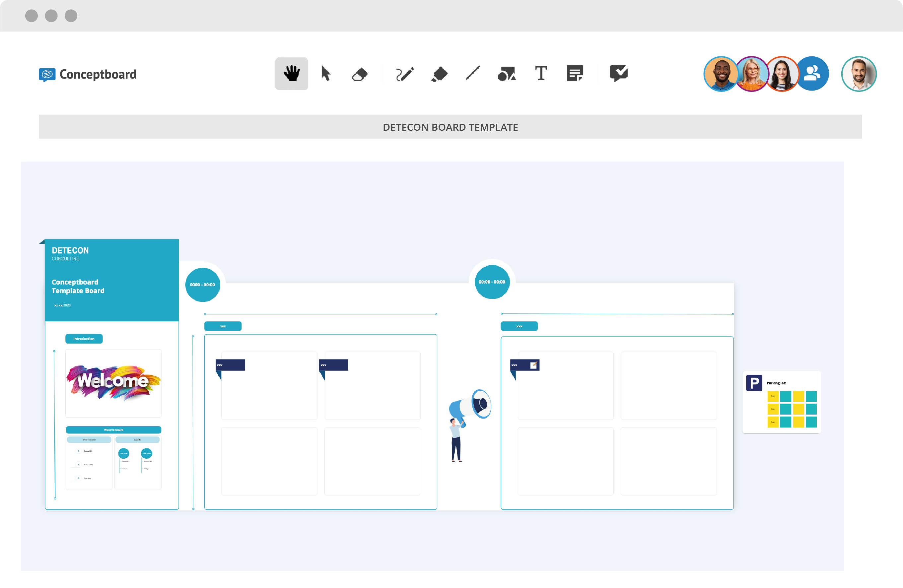This screenshot has height=588, width=903.
Task: Click the Introduction label button
Action: click(x=84, y=339)
